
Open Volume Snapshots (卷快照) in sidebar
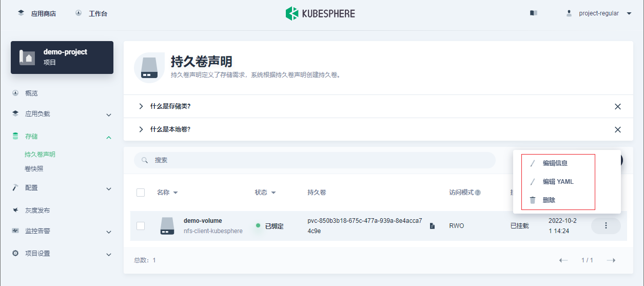[34, 169]
